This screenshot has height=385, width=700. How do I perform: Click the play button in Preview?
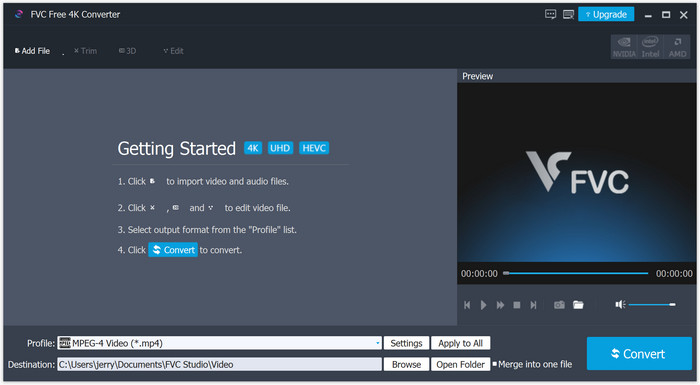pyautogui.click(x=483, y=305)
